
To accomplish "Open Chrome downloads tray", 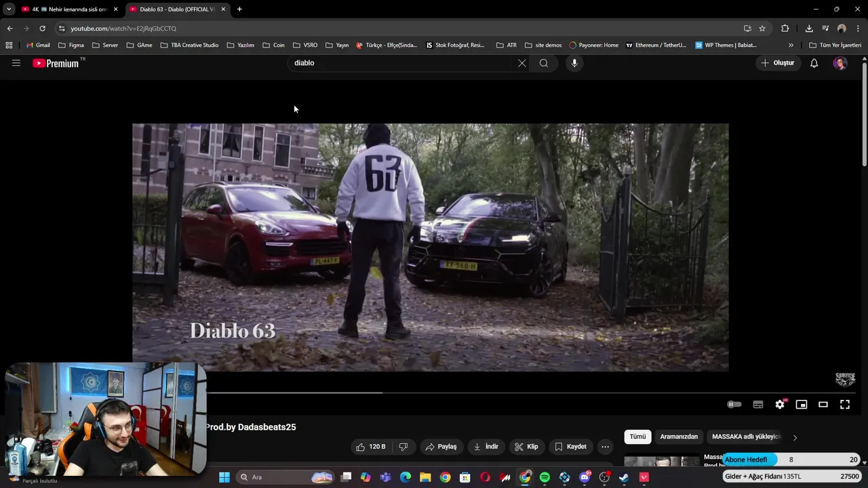I will click(x=809, y=28).
